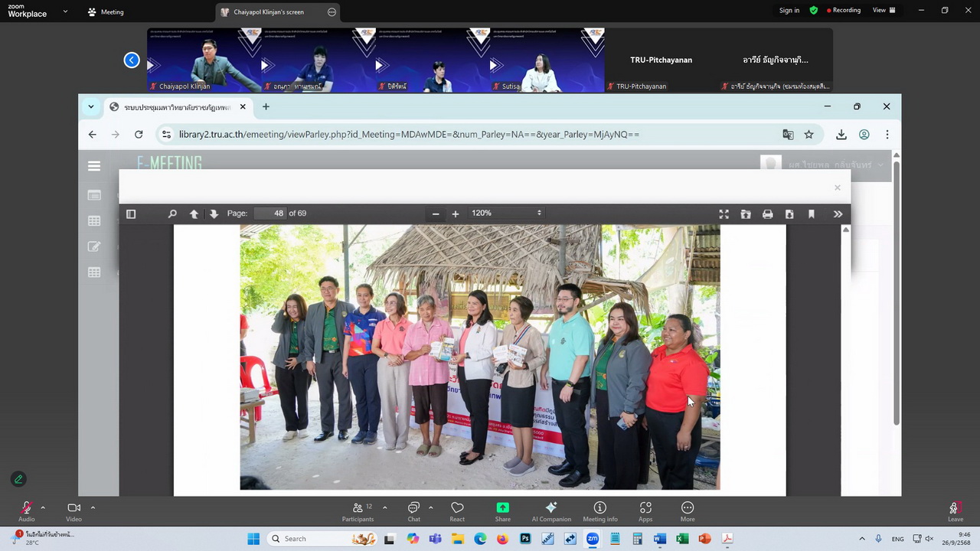
Task: Print the PDF document
Action: pos(767,214)
